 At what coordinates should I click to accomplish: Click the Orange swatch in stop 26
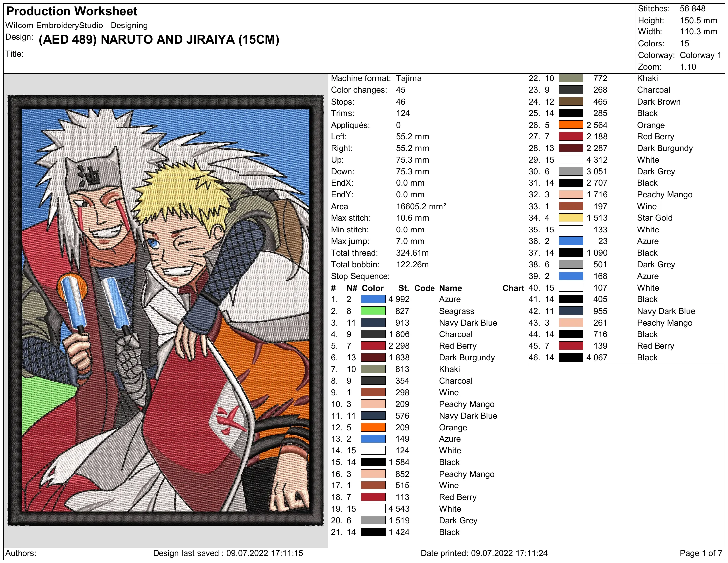pos(571,125)
